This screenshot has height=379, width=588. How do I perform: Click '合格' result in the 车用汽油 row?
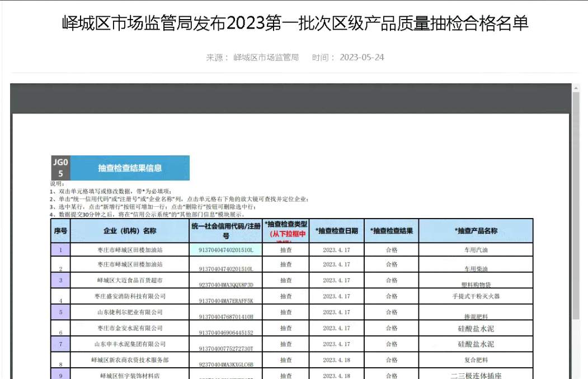(x=392, y=250)
